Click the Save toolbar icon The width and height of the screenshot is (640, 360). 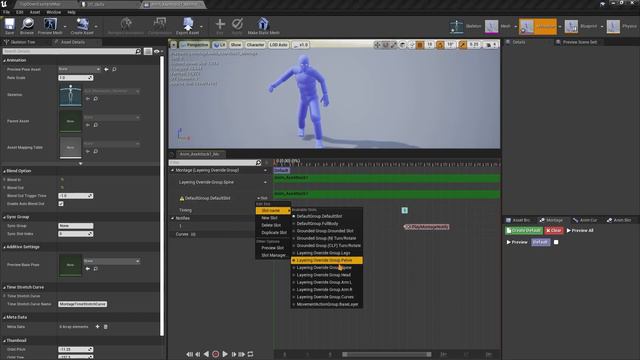point(9,24)
